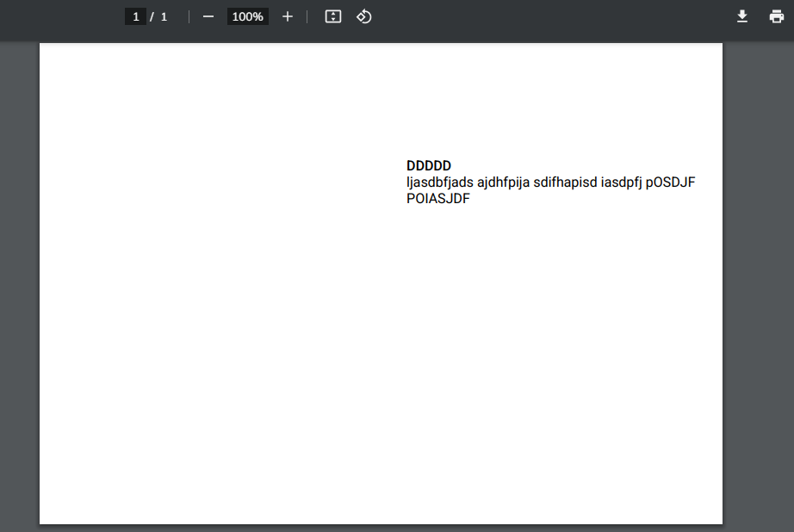Open the printer icon on the right
The height and width of the screenshot is (532, 794).
click(776, 15)
